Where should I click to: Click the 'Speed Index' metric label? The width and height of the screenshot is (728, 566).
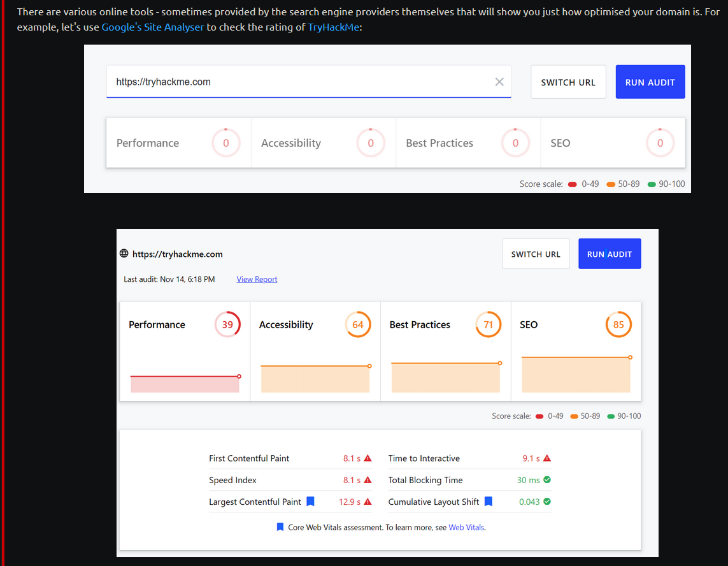[232, 480]
